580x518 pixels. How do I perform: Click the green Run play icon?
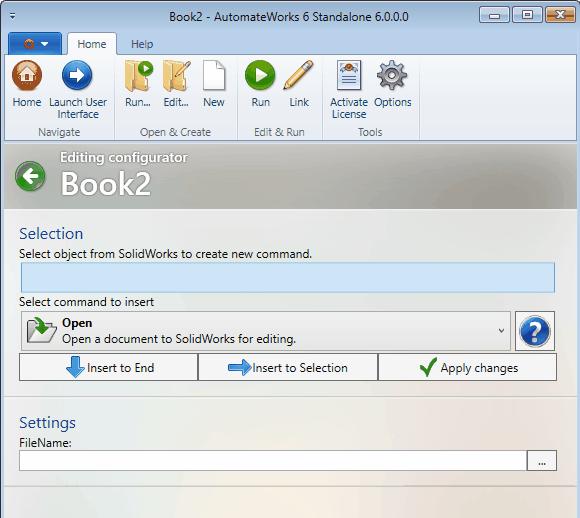[x=260, y=75]
